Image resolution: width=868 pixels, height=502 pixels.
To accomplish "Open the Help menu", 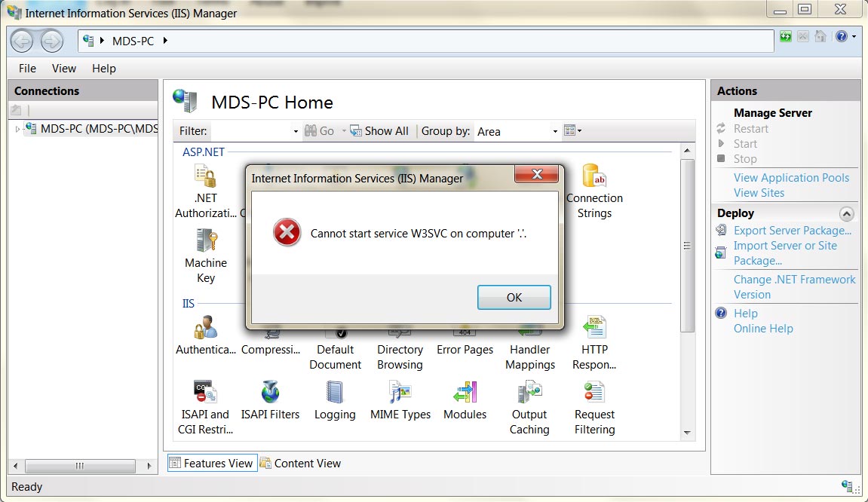I will [x=103, y=68].
